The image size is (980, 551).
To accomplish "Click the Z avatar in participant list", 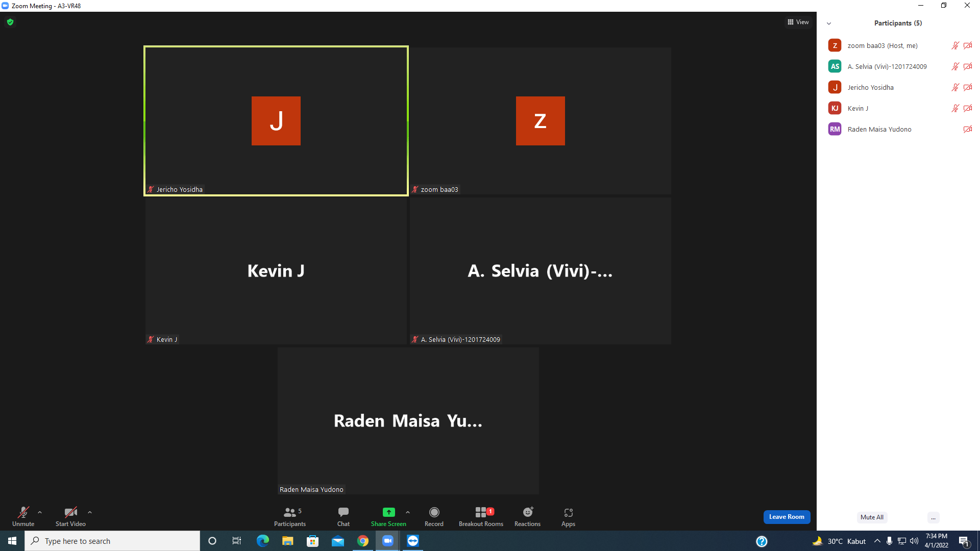I will coord(835,45).
